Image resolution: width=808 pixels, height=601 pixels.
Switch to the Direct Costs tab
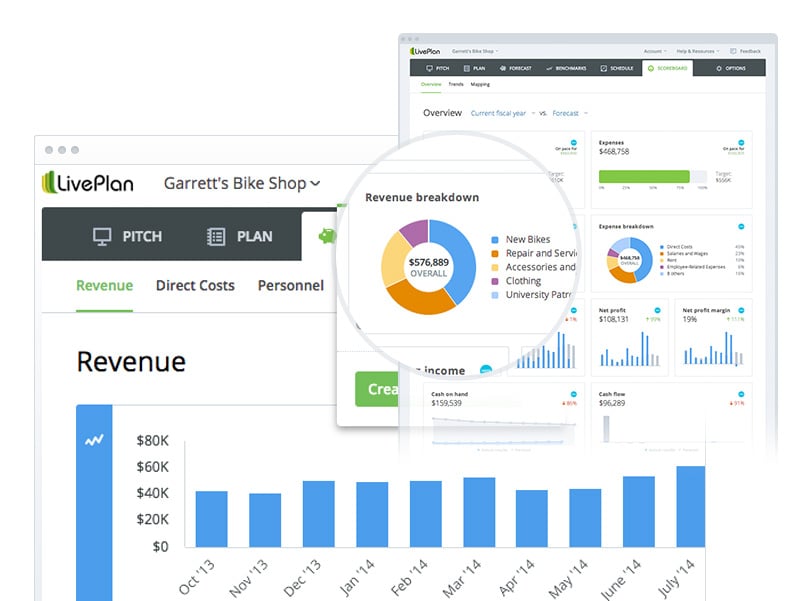tap(195, 286)
